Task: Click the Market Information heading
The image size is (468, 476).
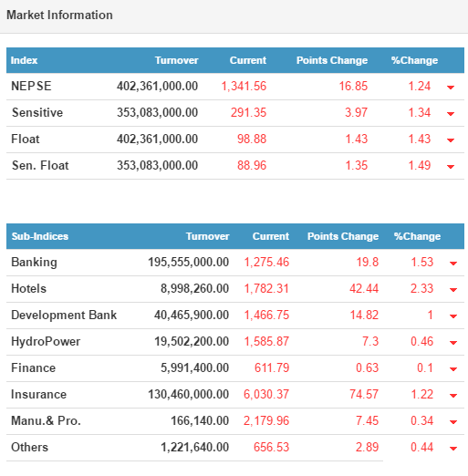Action: pos(59,15)
